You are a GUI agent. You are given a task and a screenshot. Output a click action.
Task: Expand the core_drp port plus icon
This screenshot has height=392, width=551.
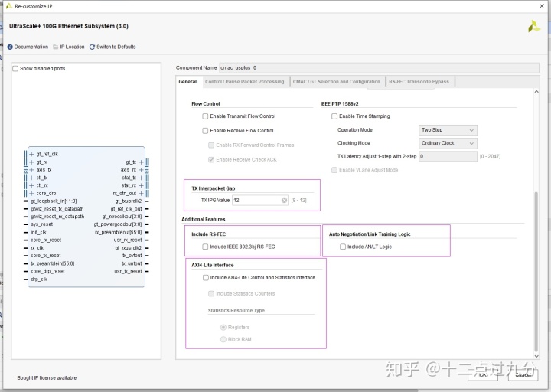31,194
